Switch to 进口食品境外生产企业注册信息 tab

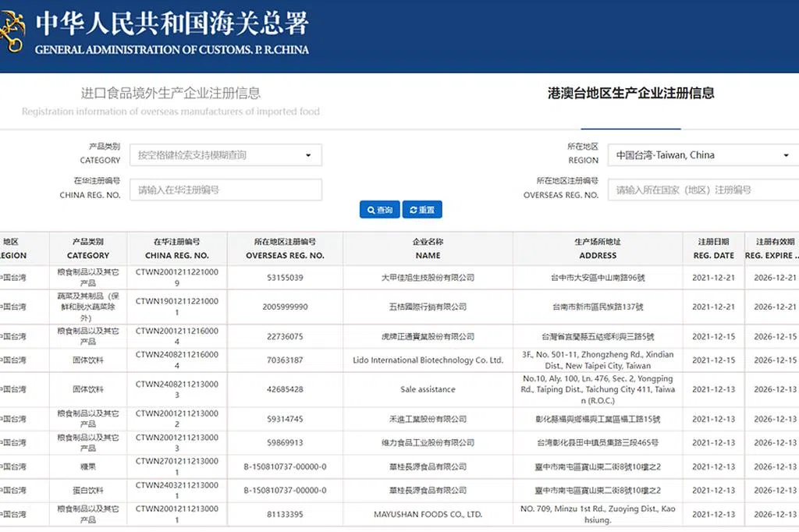pyautogui.click(x=171, y=94)
